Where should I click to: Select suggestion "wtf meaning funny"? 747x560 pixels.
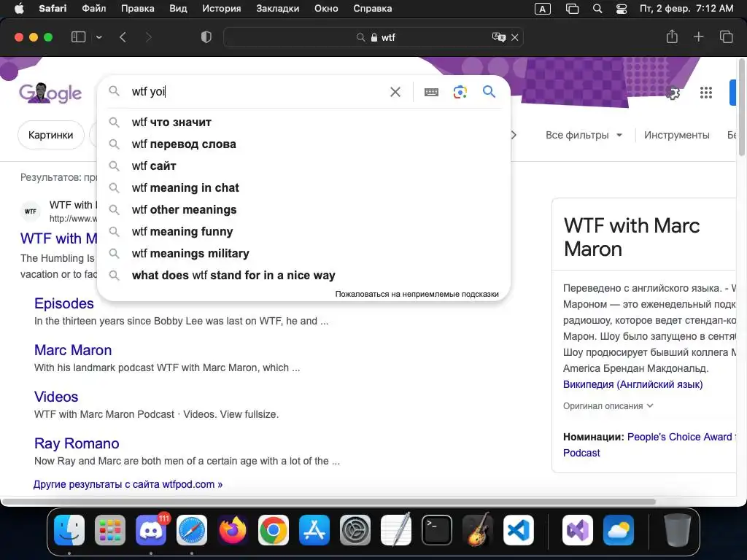pyautogui.click(x=303, y=232)
